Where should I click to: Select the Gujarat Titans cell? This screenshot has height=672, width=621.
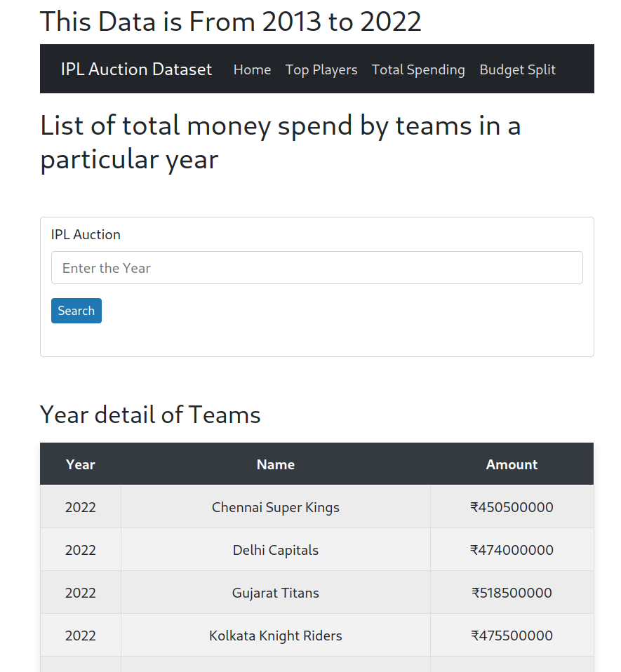[x=276, y=593]
